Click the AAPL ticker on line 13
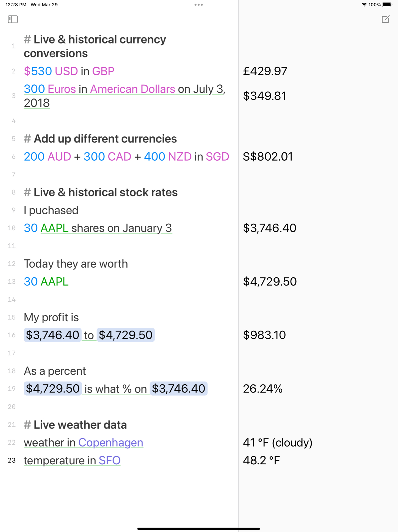 (54, 281)
